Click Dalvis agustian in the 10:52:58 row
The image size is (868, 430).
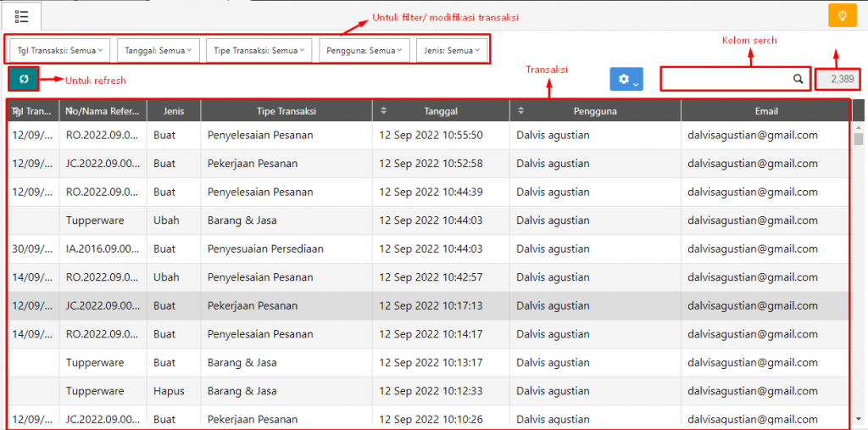click(553, 164)
